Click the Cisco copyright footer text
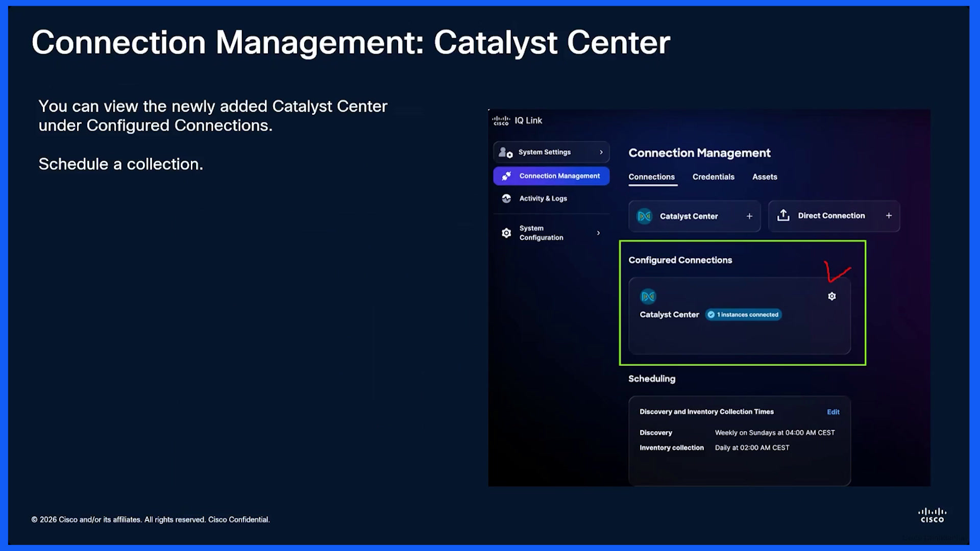Image resolution: width=980 pixels, height=551 pixels. (x=151, y=520)
